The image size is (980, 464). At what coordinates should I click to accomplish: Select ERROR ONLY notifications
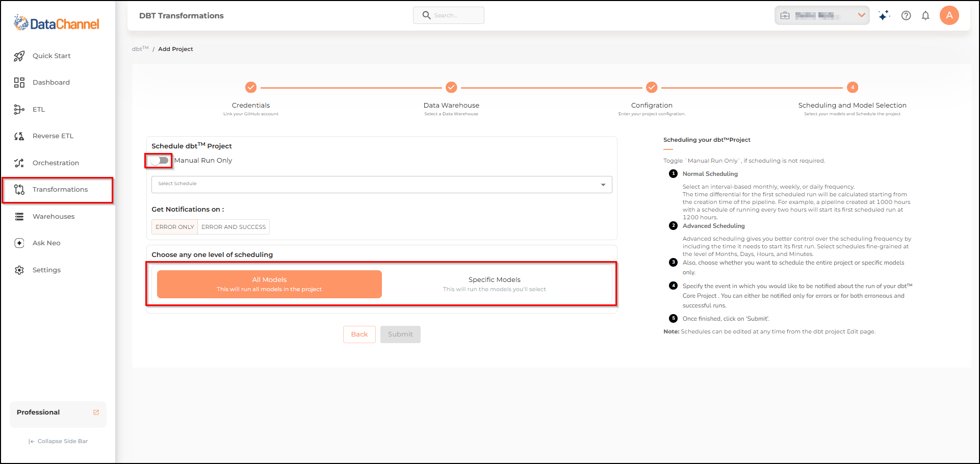(x=175, y=227)
